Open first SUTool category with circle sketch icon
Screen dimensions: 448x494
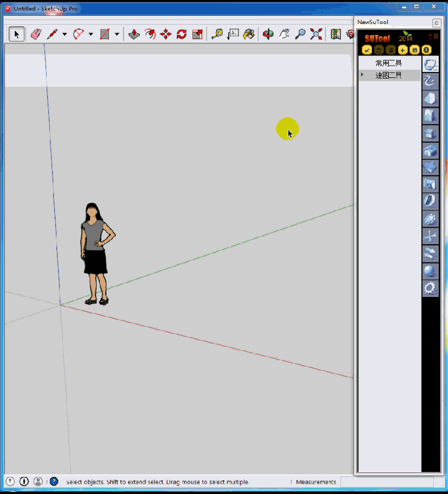point(430,65)
